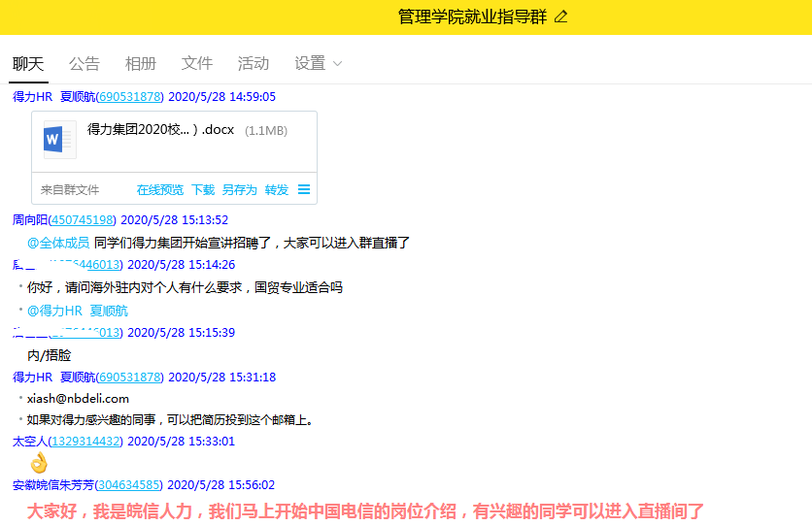The height and width of the screenshot is (526, 812).
Task: Open the 公告 tab
Action: (85, 63)
